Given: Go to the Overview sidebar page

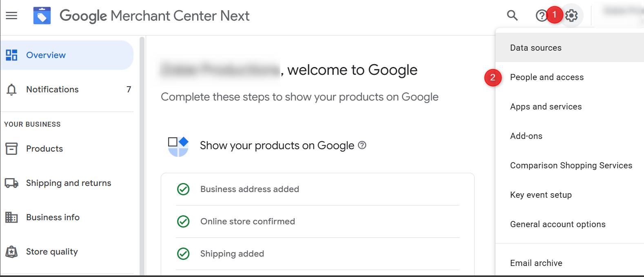Looking at the screenshot, I should [46, 55].
